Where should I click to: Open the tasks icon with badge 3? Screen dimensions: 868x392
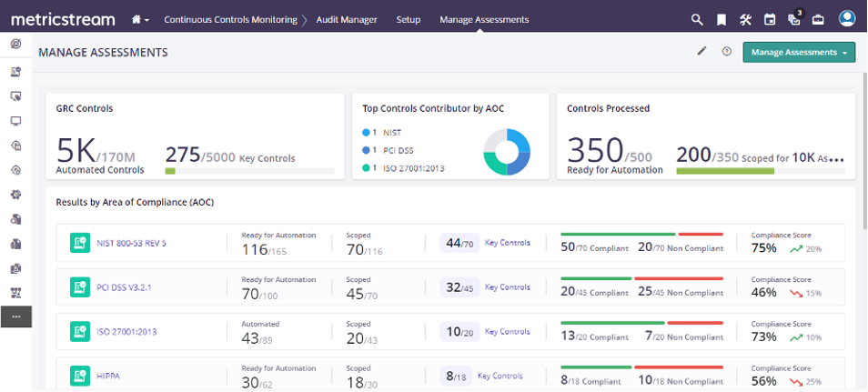pos(794,18)
